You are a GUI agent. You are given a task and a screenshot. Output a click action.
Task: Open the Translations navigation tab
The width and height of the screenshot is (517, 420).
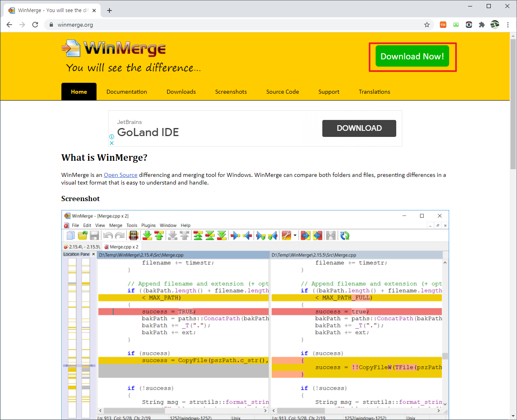point(374,92)
